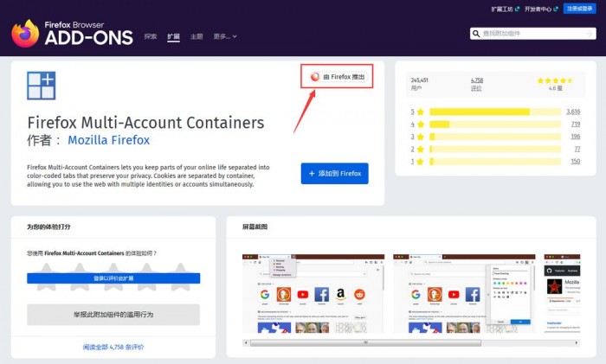Screen dimensions: 606x364
Task: Click the 245,451 用户 count text
Action: click(x=419, y=84)
